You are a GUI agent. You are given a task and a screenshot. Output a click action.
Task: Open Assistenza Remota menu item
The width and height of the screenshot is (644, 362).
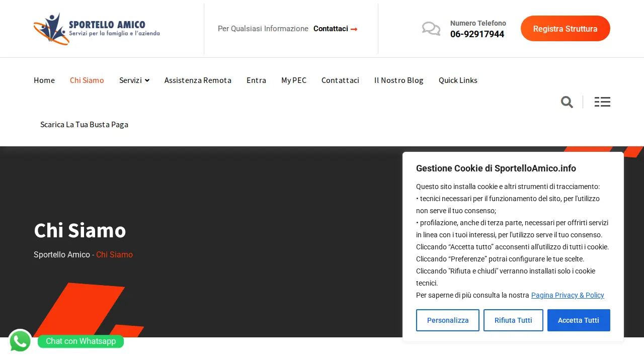pyautogui.click(x=198, y=80)
